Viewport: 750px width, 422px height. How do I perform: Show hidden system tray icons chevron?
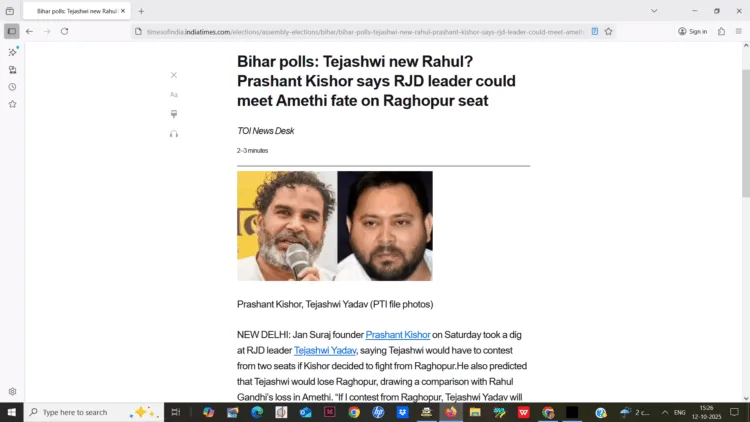(665, 412)
